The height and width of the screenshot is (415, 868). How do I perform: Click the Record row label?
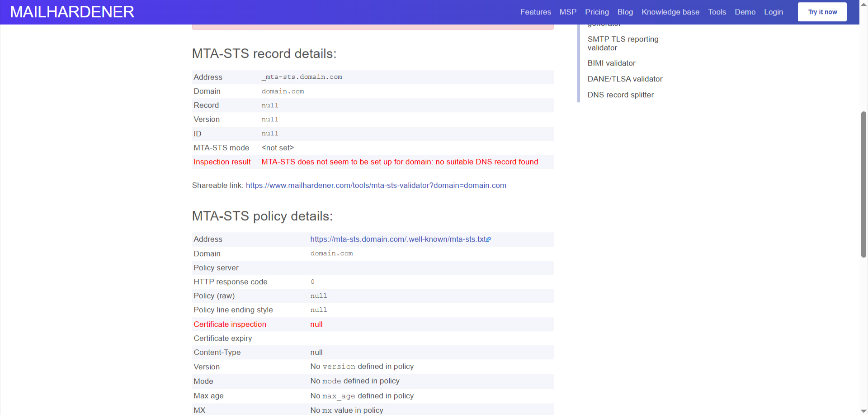[x=206, y=105]
